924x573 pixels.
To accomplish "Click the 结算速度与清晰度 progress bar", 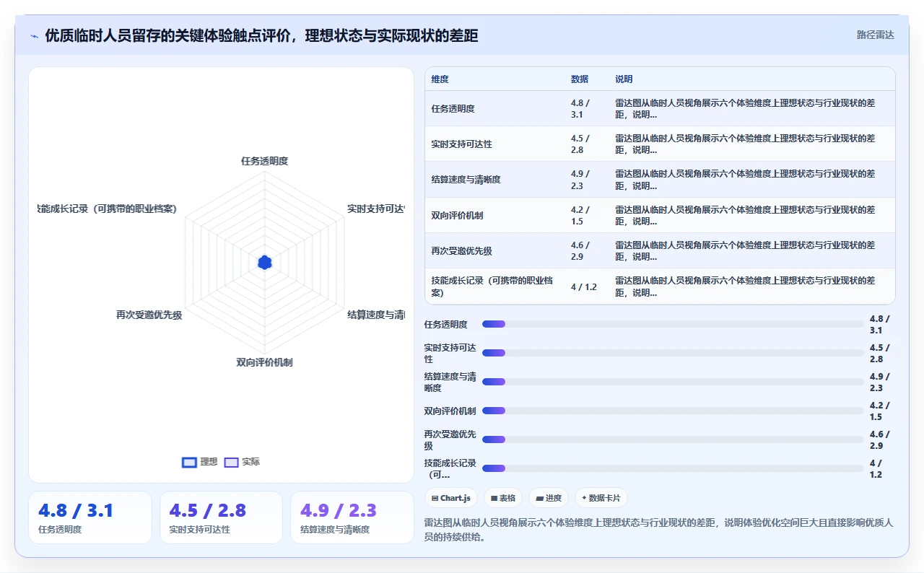I will coord(673,382).
